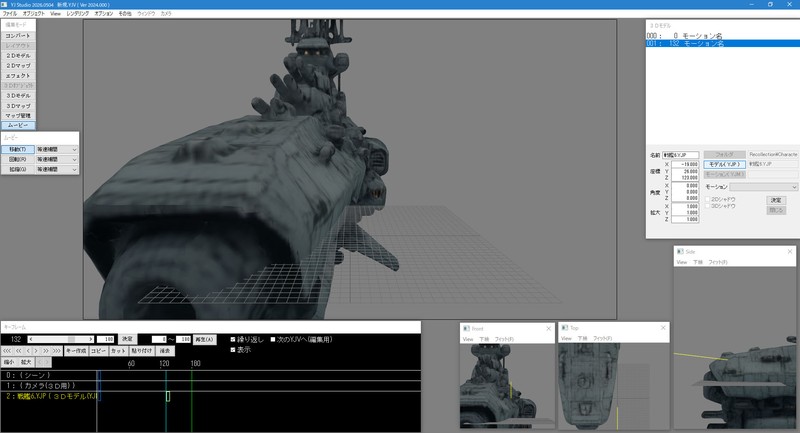The width and height of the screenshot is (800, 433).
Task: Click the 名前 name input field
Action: point(681,155)
